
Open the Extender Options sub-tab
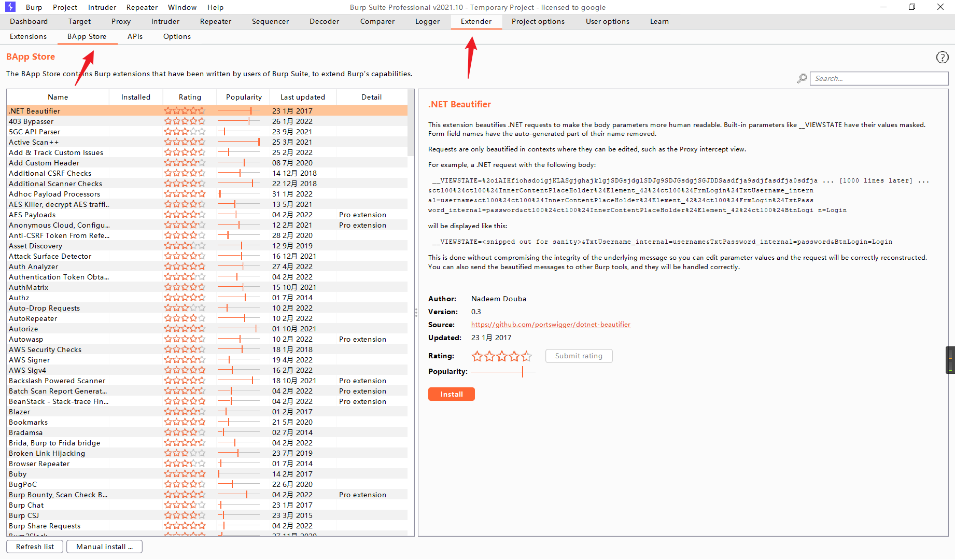coord(177,36)
